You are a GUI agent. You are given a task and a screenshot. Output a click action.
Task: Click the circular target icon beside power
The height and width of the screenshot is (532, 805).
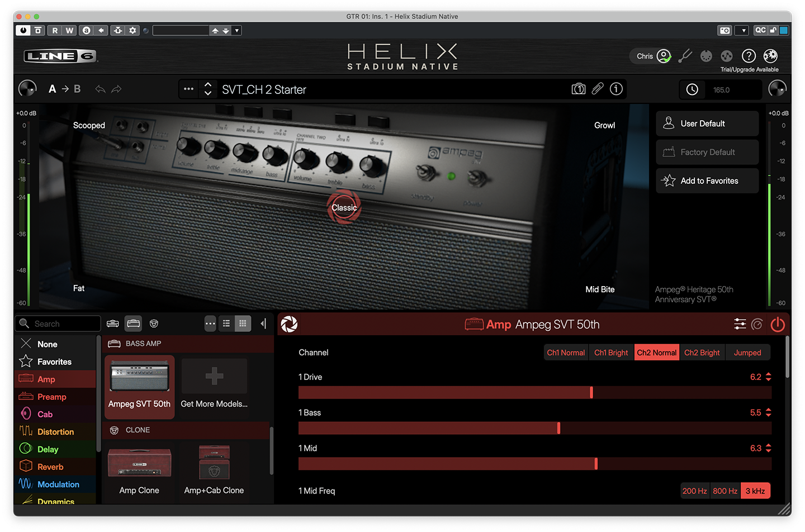pos(757,324)
